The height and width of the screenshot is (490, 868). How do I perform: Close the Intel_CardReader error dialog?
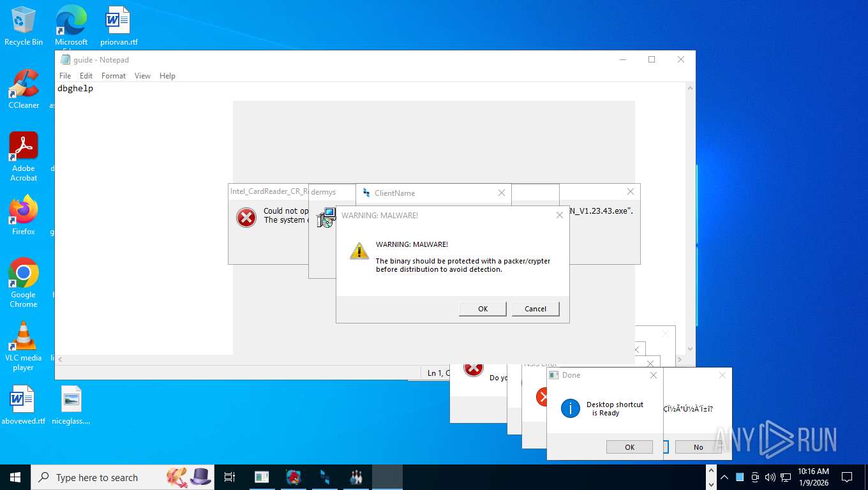pos(631,191)
